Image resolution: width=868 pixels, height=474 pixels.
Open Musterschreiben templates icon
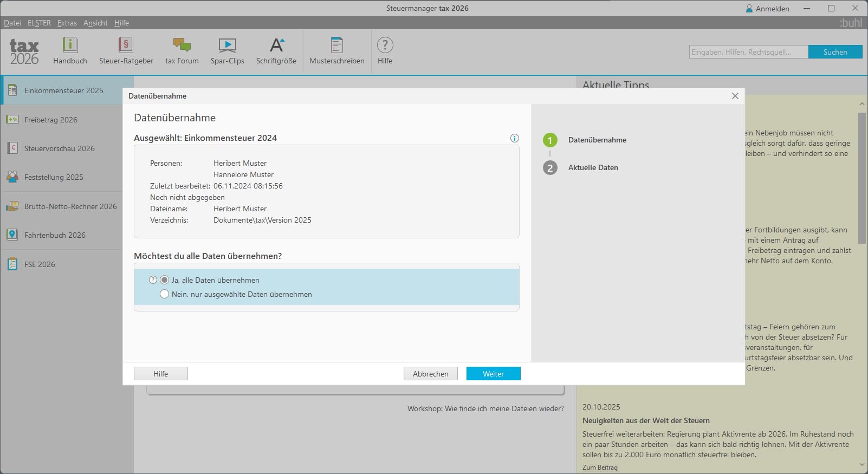[336, 46]
